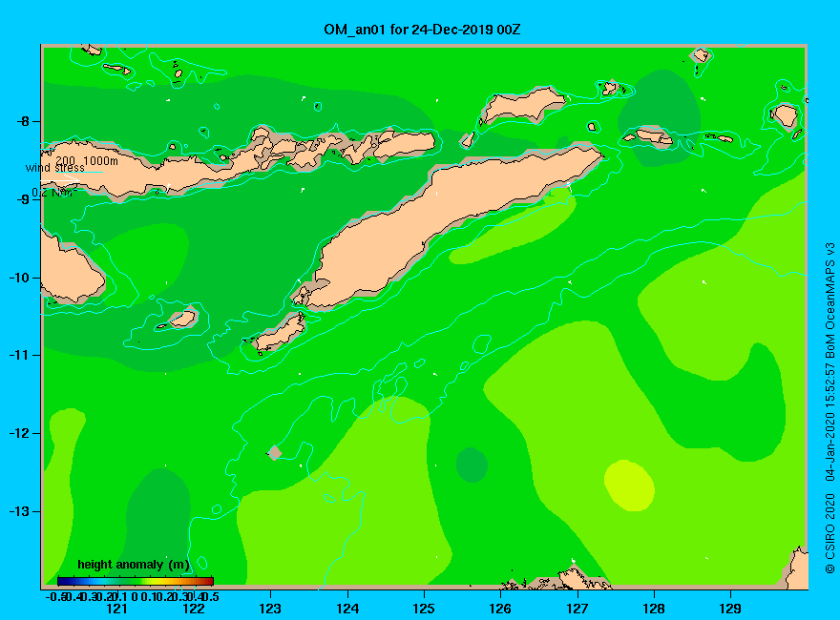Click longitude label 125 on the horizontal axis
The height and width of the screenshot is (620, 840).
(x=424, y=609)
